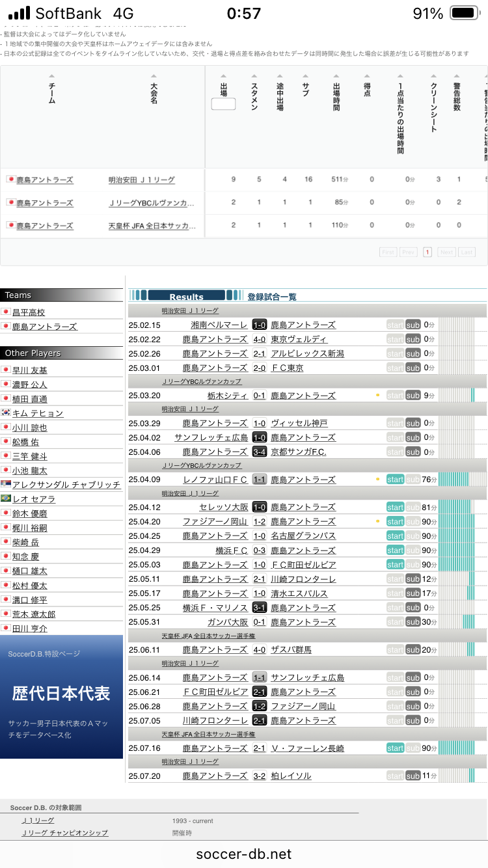This screenshot has width=488, height=868.
Task: Open the 横浜F・マリノス team link
Action: pyautogui.click(x=215, y=608)
